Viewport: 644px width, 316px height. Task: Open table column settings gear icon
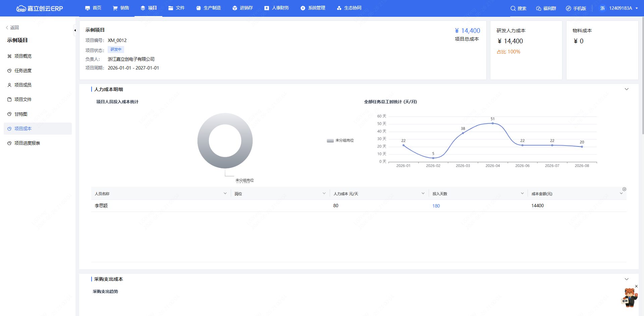click(624, 189)
